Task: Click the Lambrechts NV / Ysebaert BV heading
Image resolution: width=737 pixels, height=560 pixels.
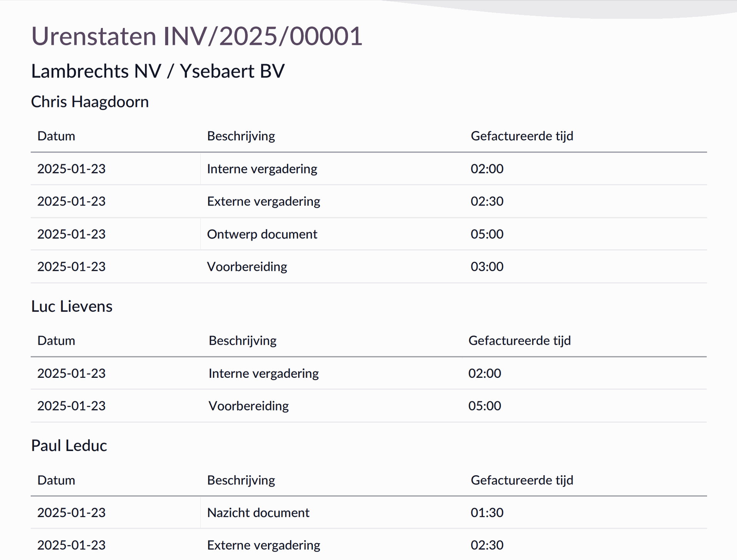Action: pos(158,71)
